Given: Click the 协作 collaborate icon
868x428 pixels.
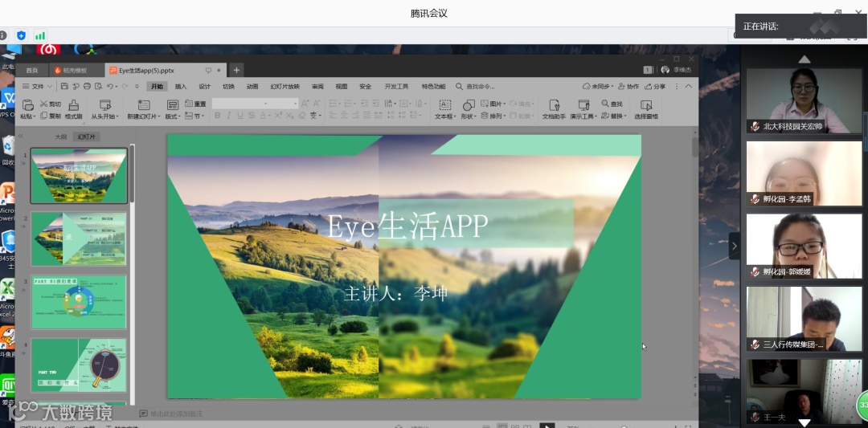Looking at the screenshot, I should click(x=628, y=86).
